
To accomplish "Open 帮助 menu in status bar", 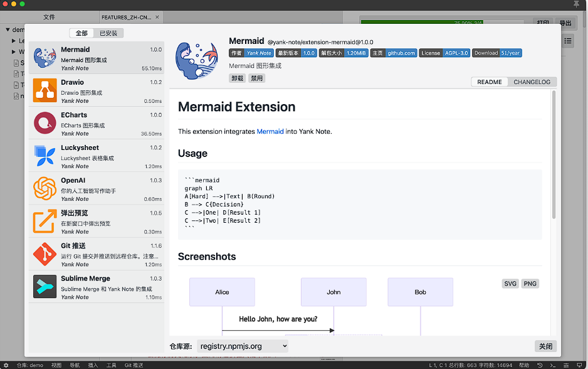I will tap(524, 365).
